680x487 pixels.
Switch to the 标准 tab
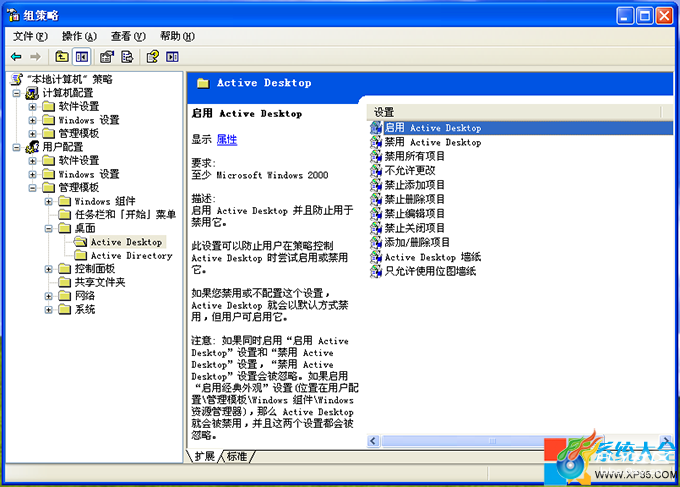click(x=237, y=456)
